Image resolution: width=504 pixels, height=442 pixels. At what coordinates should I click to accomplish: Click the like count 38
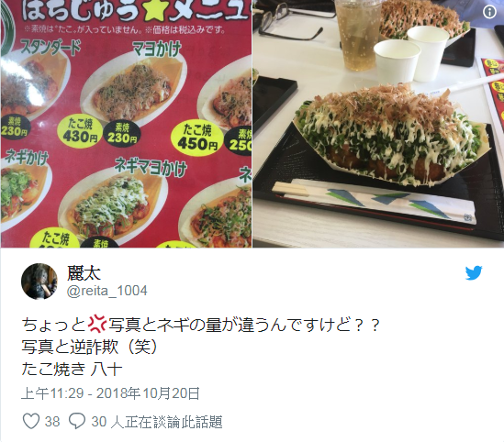pyautogui.click(x=52, y=422)
